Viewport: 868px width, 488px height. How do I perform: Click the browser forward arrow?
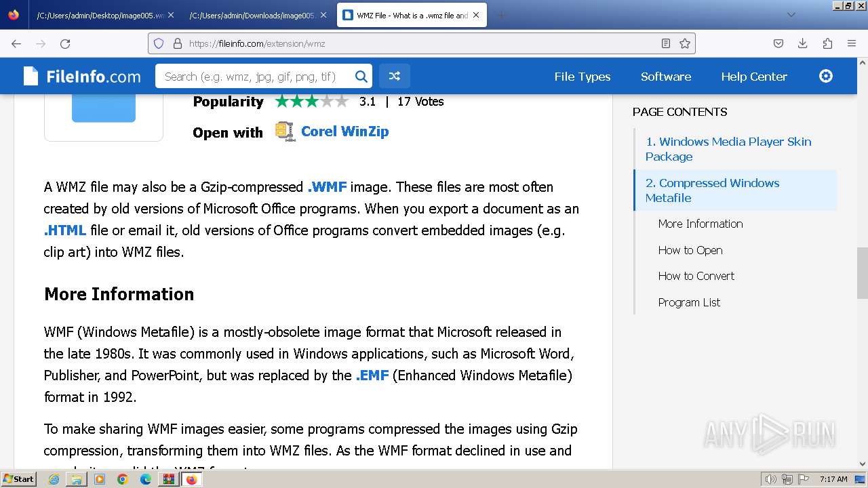[x=41, y=43]
